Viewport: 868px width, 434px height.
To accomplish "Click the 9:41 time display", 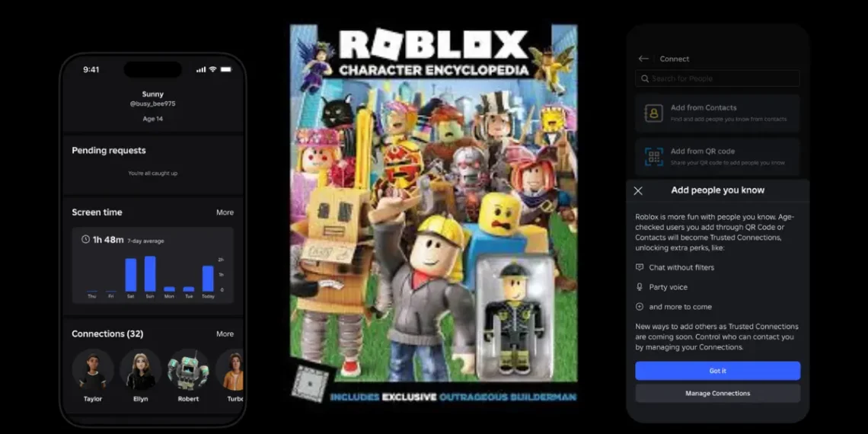I will 91,70.
